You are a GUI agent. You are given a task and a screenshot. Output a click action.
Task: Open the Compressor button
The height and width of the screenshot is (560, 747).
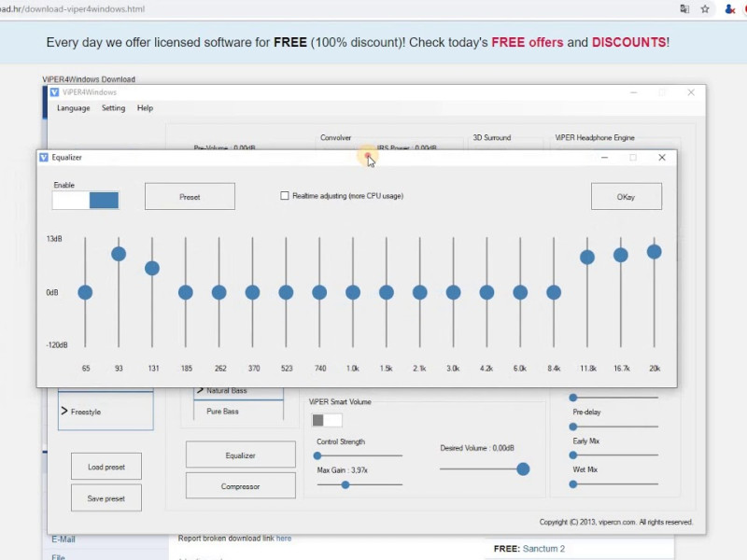241,486
